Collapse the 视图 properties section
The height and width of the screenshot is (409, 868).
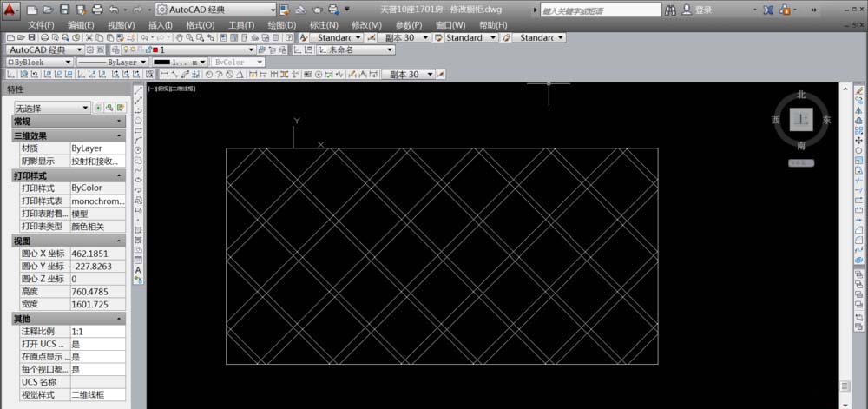point(119,241)
